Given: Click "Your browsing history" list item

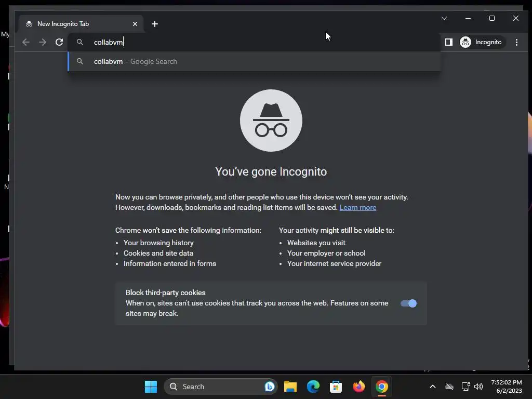Looking at the screenshot, I should [x=158, y=243].
